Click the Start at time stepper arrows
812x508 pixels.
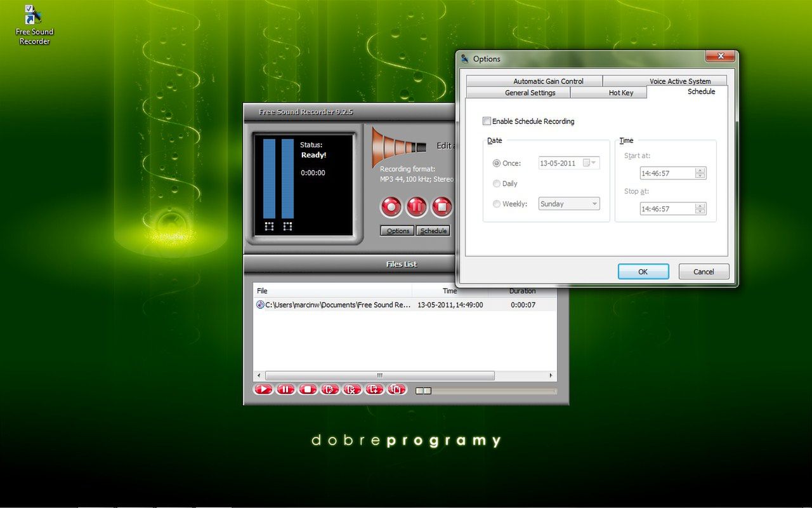click(x=700, y=173)
